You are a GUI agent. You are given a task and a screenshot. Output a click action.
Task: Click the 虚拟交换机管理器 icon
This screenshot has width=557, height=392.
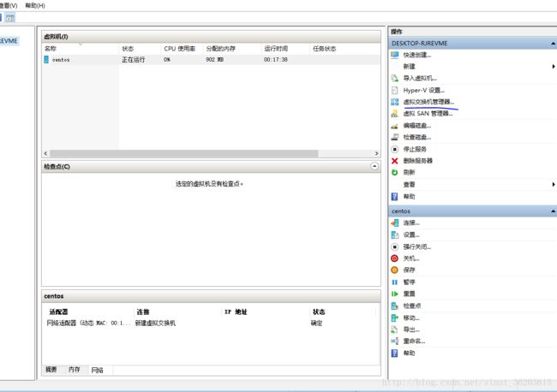coord(395,102)
